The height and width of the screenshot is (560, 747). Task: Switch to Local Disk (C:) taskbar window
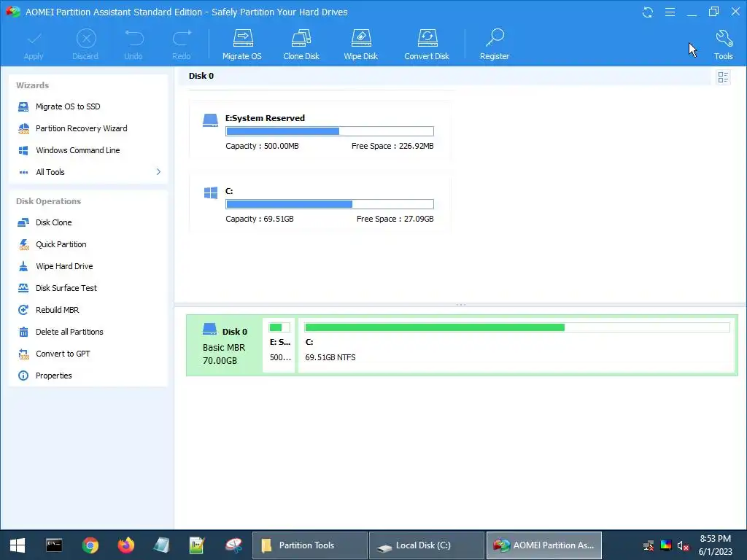pyautogui.click(x=427, y=545)
